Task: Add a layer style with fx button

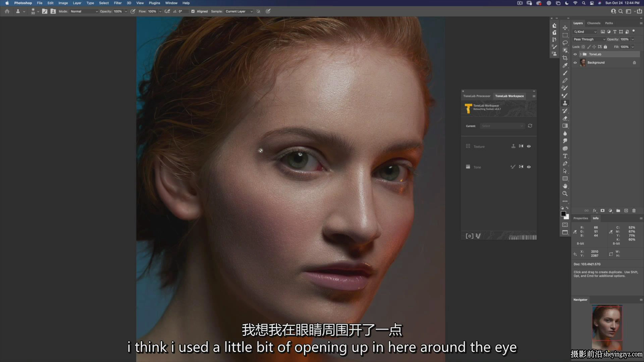Action: click(x=594, y=210)
